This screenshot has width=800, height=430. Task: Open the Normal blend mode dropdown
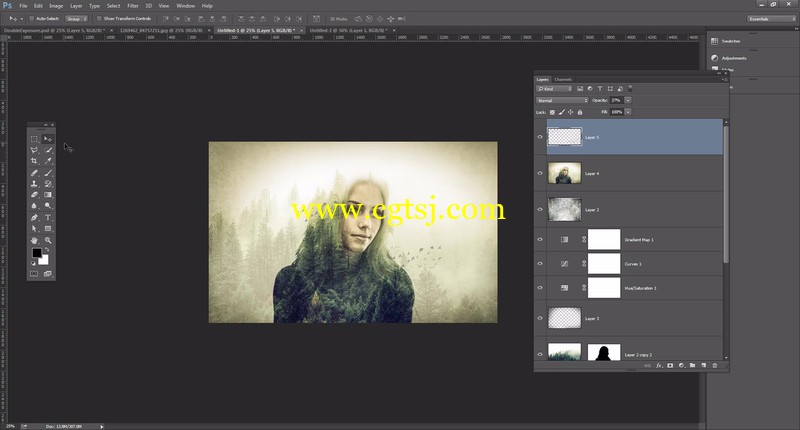562,100
